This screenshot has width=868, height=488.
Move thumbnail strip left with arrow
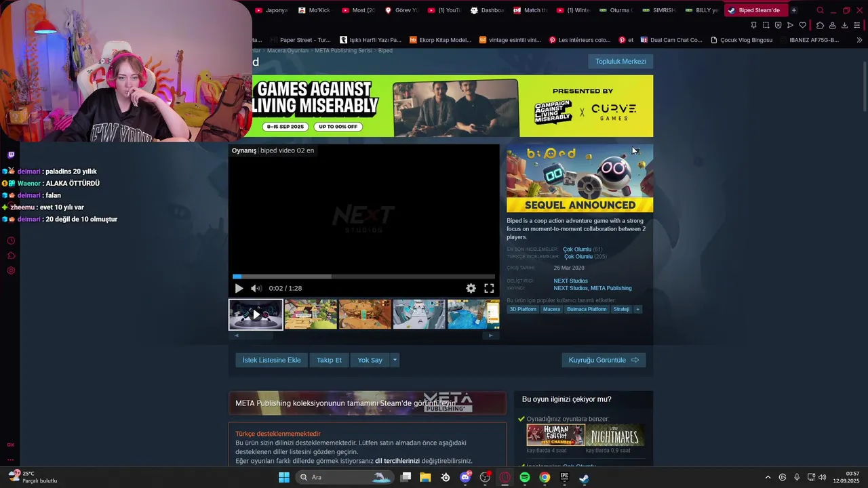tap(236, 335)
